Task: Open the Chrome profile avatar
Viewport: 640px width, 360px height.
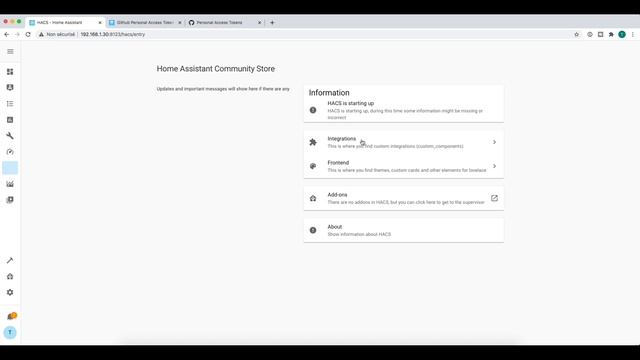Action: [x=622, y=35]
